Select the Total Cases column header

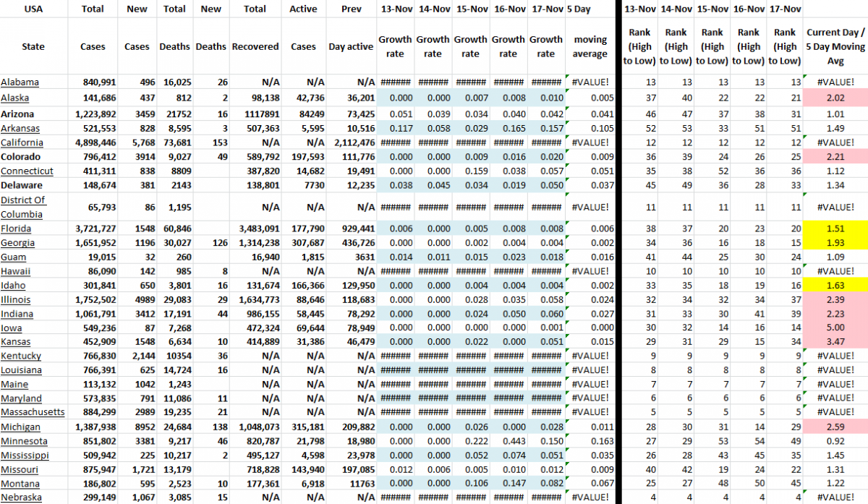(93, 29)
